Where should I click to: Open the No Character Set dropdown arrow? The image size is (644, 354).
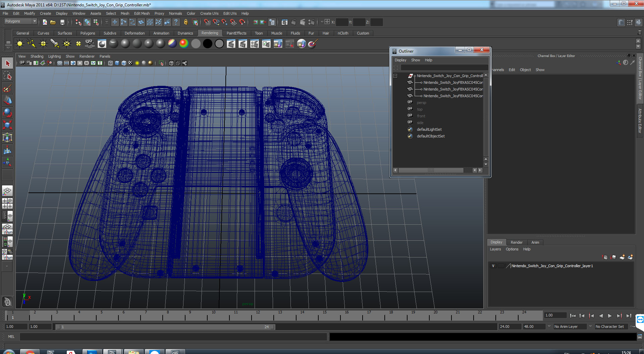[590, 326]
